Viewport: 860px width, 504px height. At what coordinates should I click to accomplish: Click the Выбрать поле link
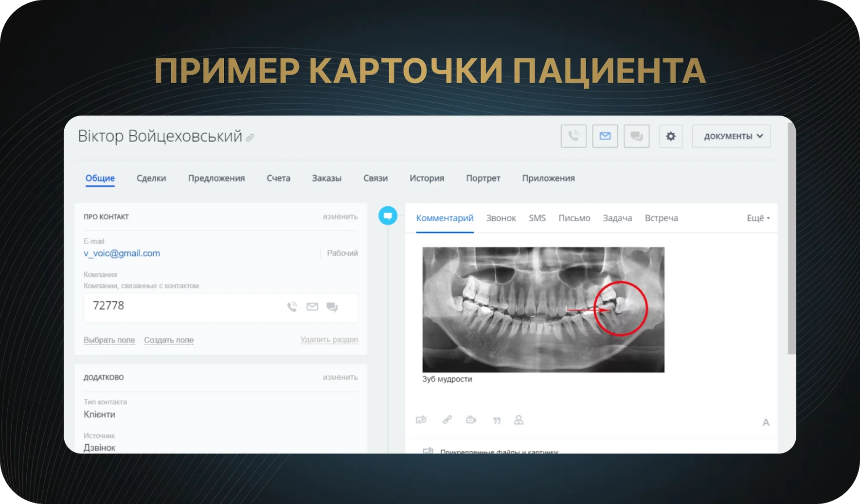click(109, 340)
